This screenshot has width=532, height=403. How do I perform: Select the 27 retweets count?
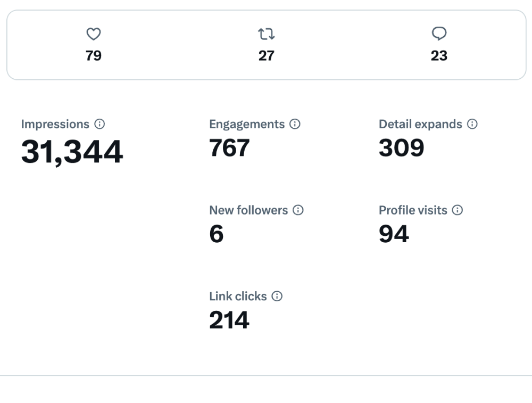coord(266,56)
